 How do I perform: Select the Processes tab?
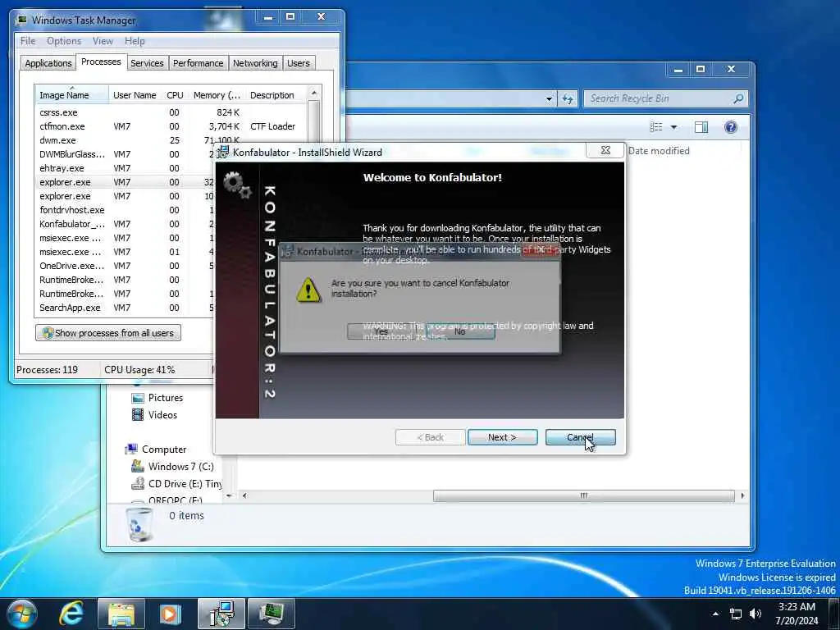[101, 62]
